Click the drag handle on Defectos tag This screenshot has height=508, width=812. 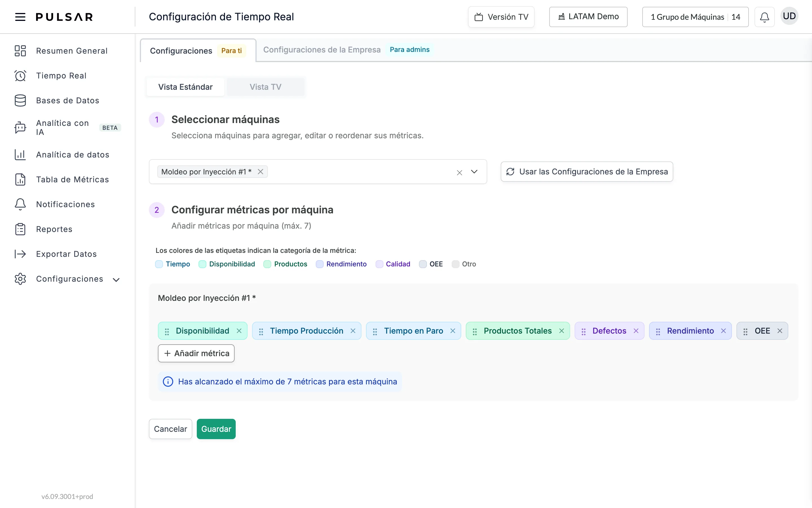(x=584, y=332)
